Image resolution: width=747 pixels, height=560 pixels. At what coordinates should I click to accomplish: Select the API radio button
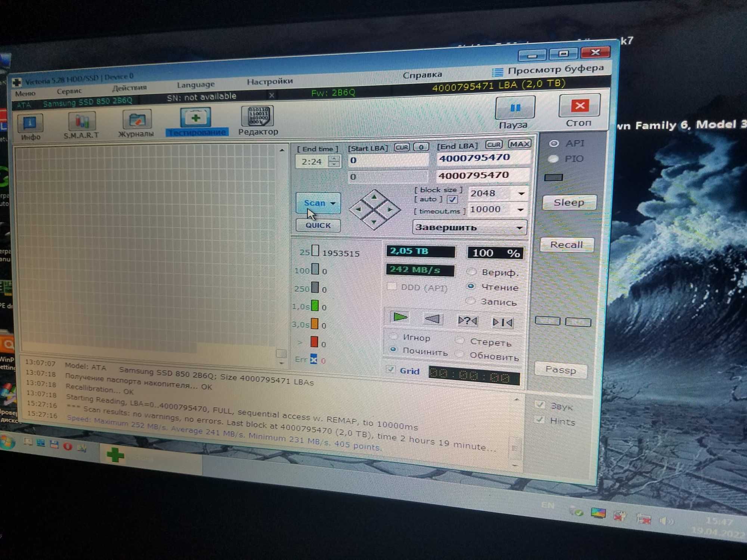[x=554, y=143]
